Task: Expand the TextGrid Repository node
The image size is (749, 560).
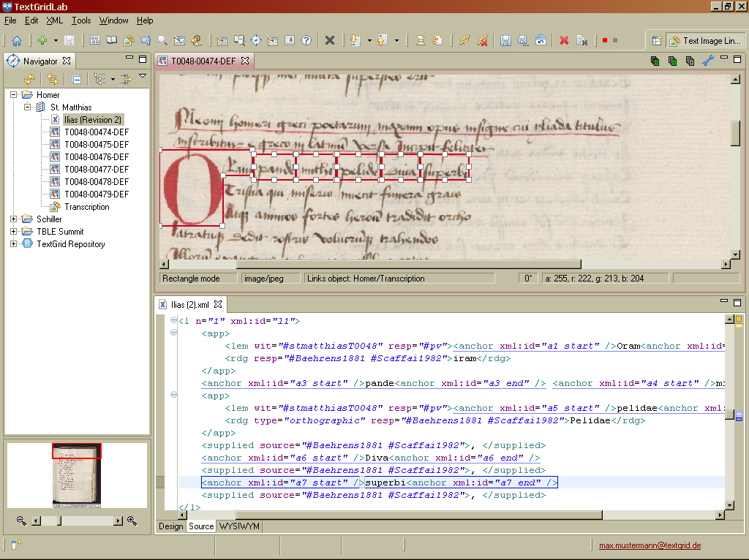Action: click(14, 244)
